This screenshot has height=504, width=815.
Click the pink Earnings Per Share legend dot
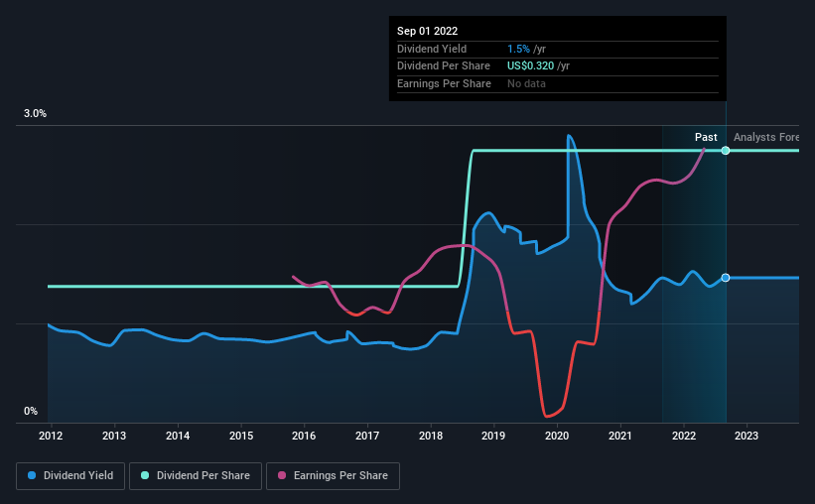coord(282,475)
